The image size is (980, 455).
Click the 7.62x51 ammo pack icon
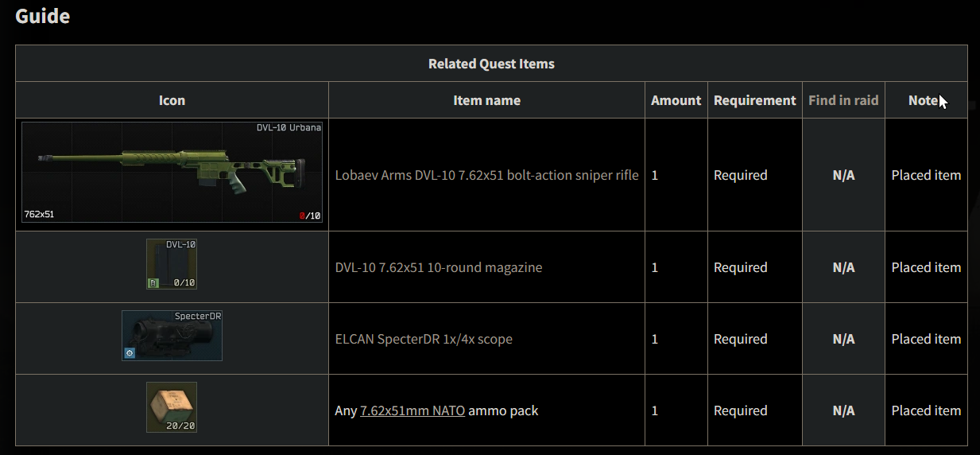[172, 407]
